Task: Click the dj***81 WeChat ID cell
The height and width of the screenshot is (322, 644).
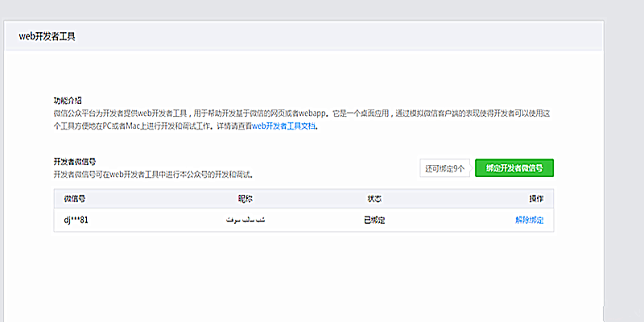Action: pos(76,220)
